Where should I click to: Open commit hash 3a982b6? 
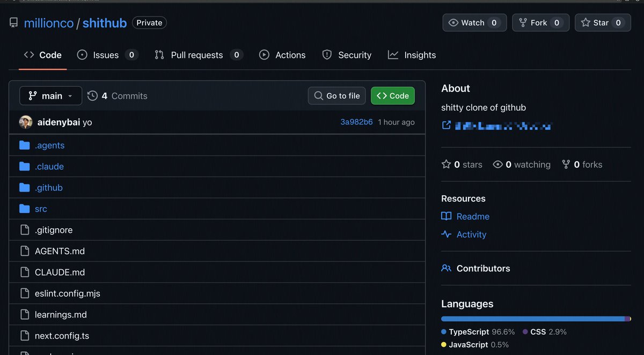356,122
